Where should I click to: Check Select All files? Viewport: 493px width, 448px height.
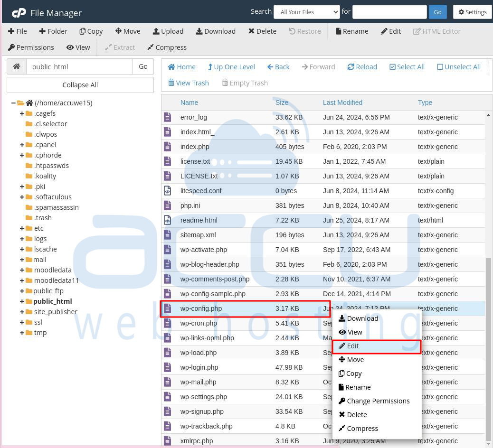(x=407, y=67)
